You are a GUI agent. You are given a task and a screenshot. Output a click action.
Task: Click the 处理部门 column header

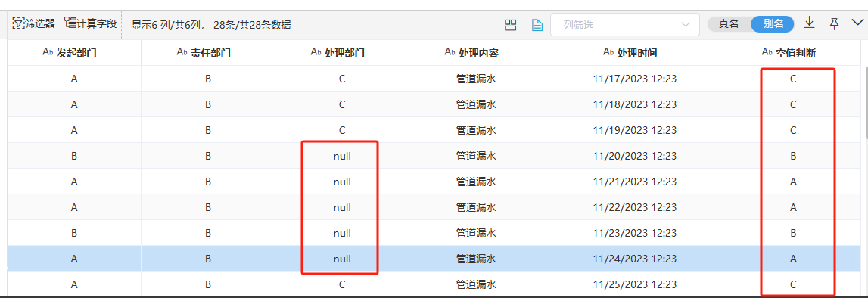[x=342, y=53]
